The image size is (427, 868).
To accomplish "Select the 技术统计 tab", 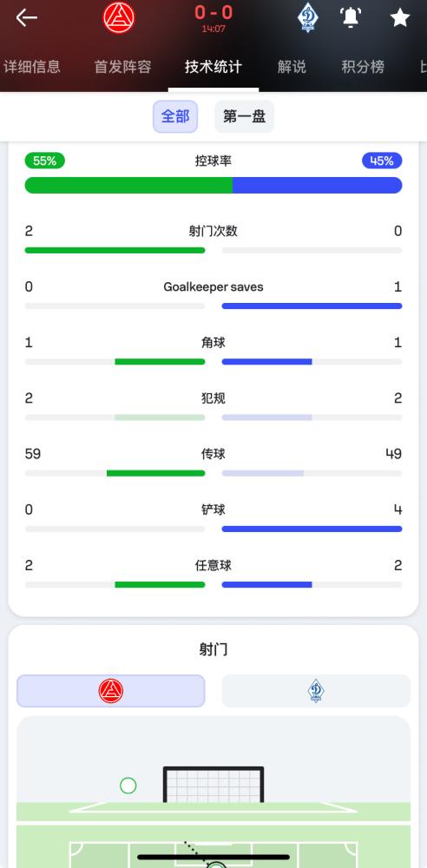I will click(x=213, y=67).
